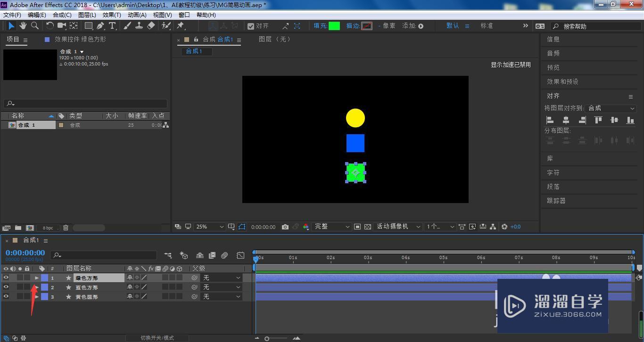The width and height of the screenshot is (644, 342).
Task: Open parent dropdown for 绿色方形 layer
Action: [222, 278]
